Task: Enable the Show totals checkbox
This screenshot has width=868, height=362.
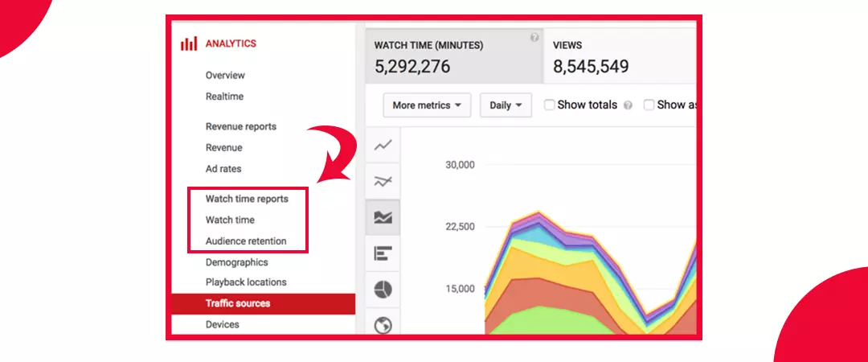Action: point(549,105)
